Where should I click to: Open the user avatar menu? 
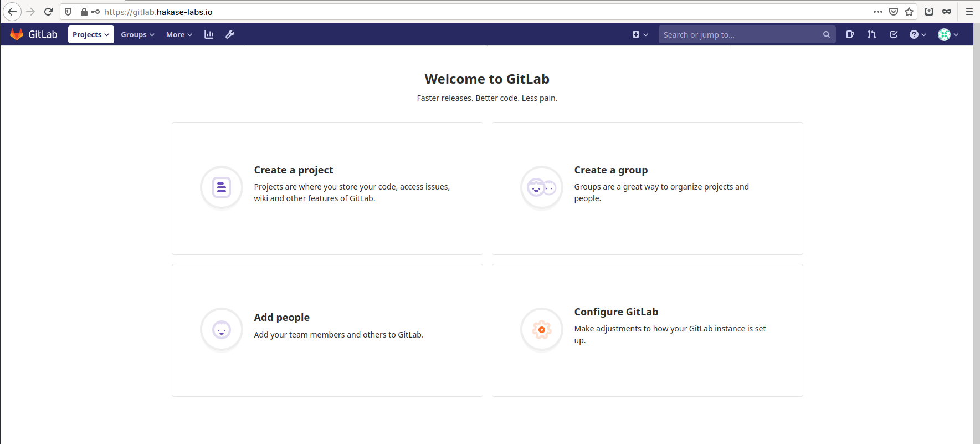948,34
